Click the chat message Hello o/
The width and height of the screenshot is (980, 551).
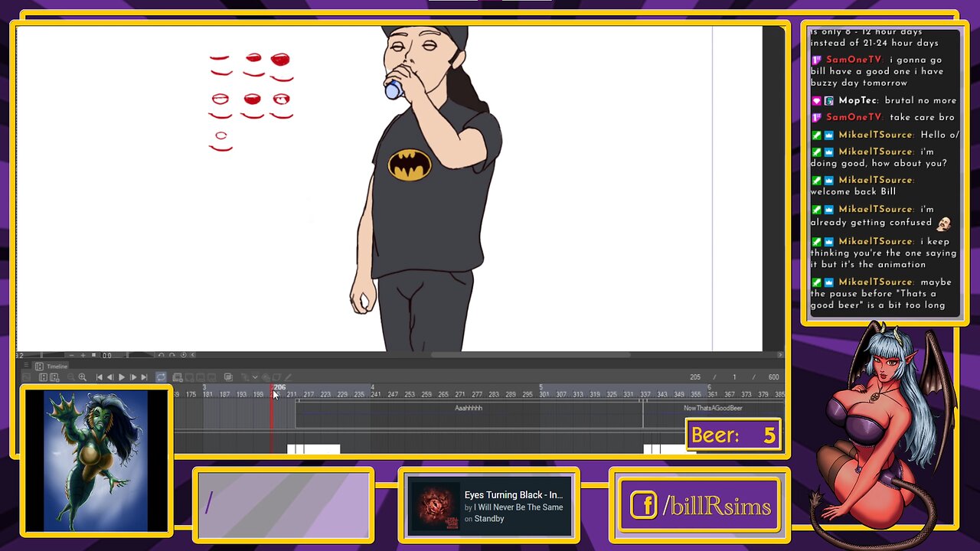(939, 135)
